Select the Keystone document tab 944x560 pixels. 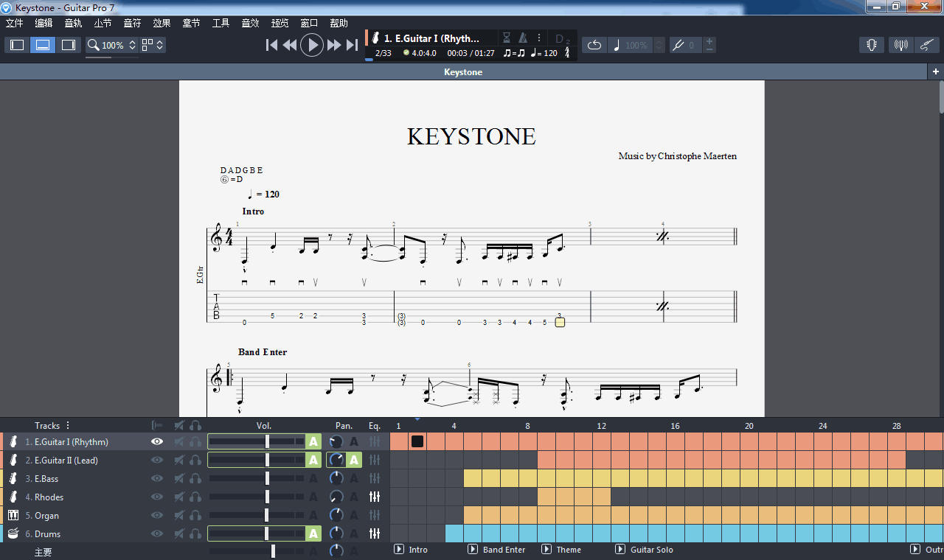(x=463, y=71)
